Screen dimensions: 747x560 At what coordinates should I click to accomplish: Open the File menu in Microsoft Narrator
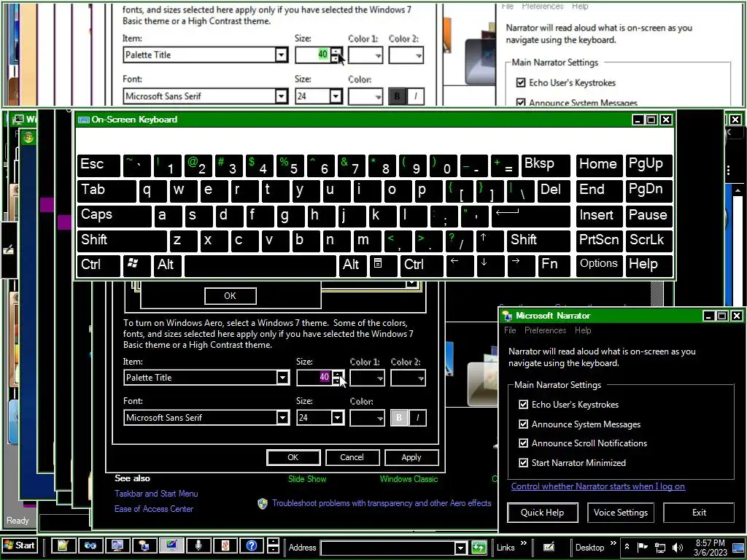[510, 330]
